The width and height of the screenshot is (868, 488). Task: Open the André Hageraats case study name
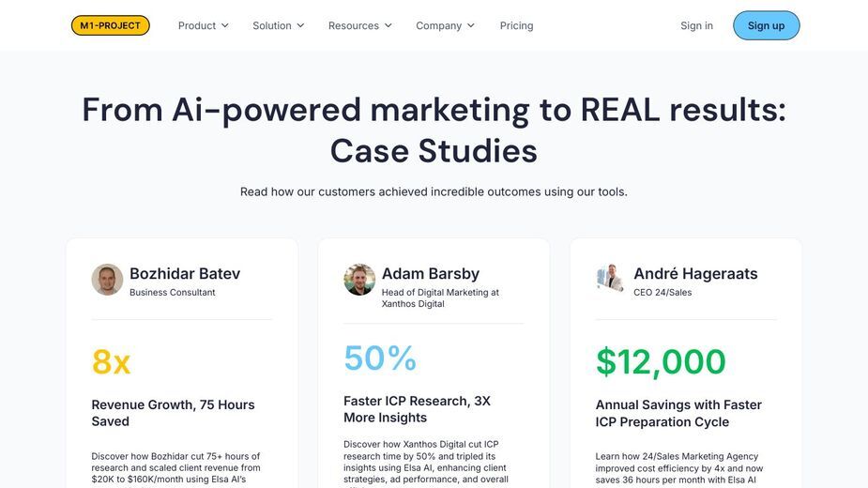[696, 274]
